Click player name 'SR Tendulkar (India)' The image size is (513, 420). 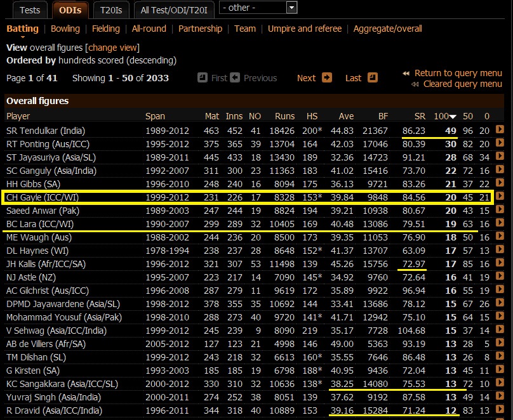[x=46, y=131]
